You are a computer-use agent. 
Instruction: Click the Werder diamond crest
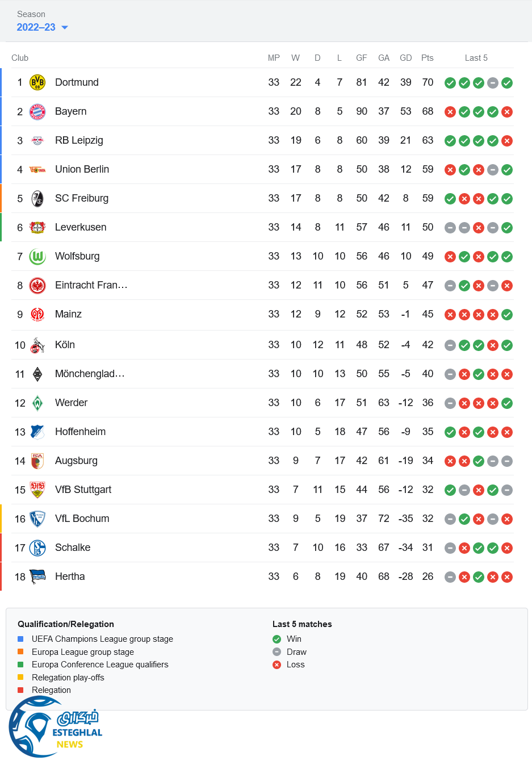point(37,403)
